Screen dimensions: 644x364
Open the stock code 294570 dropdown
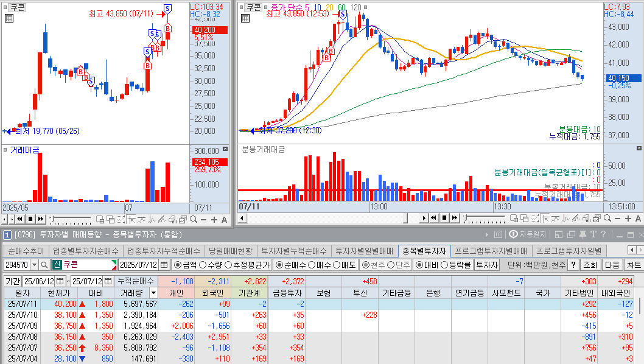click(x=35, y=265)
